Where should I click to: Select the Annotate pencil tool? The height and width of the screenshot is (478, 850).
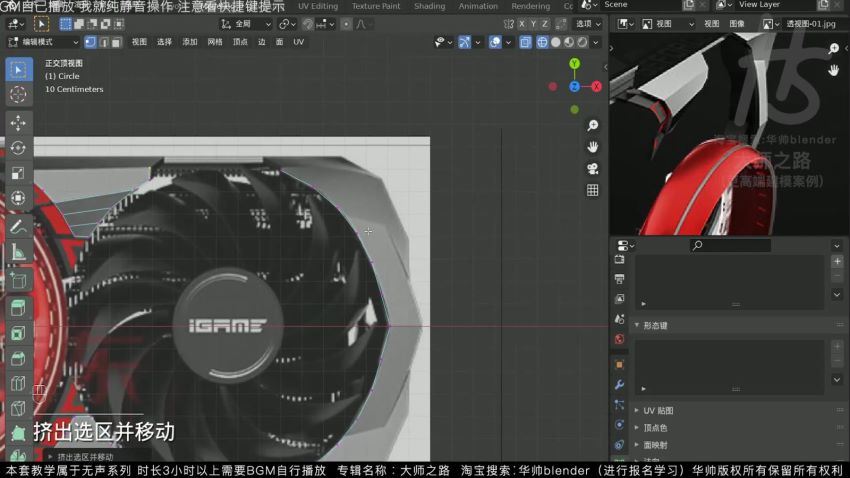point(18,227)
